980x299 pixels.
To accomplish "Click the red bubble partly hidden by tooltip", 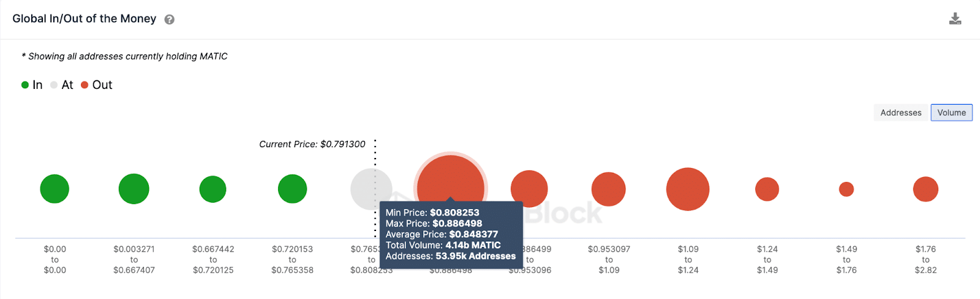I will click(530, 186).
